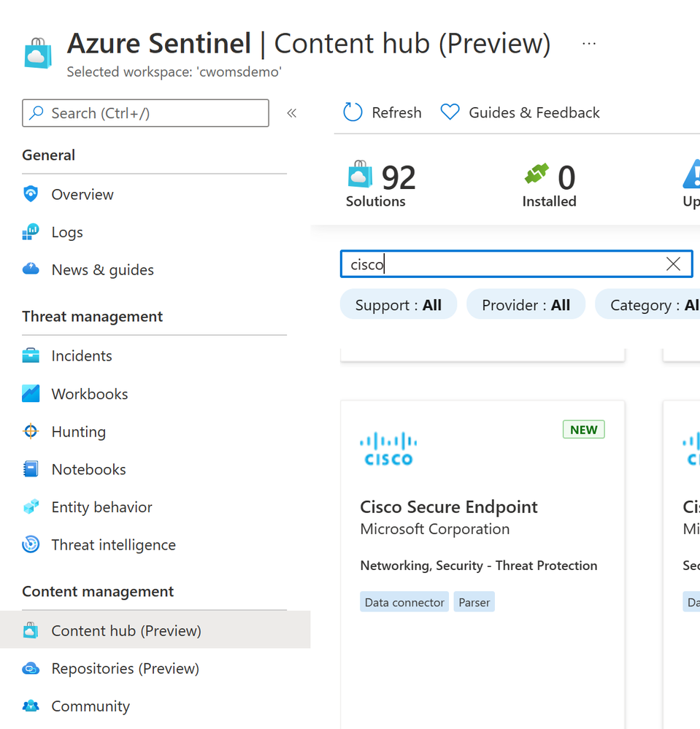
Task: Click the Refresh circular arrow icon
Action: pyautogui.click(x=353, y=112)
